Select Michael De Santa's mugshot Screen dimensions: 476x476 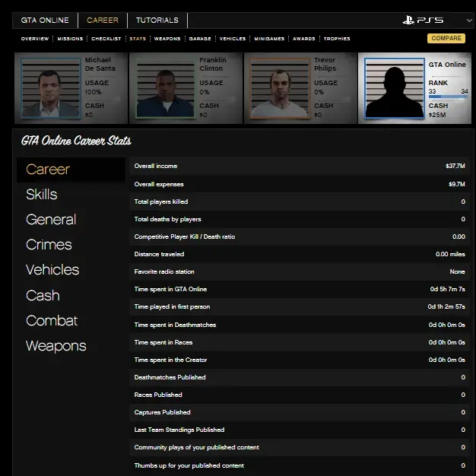tap(51, 88)
